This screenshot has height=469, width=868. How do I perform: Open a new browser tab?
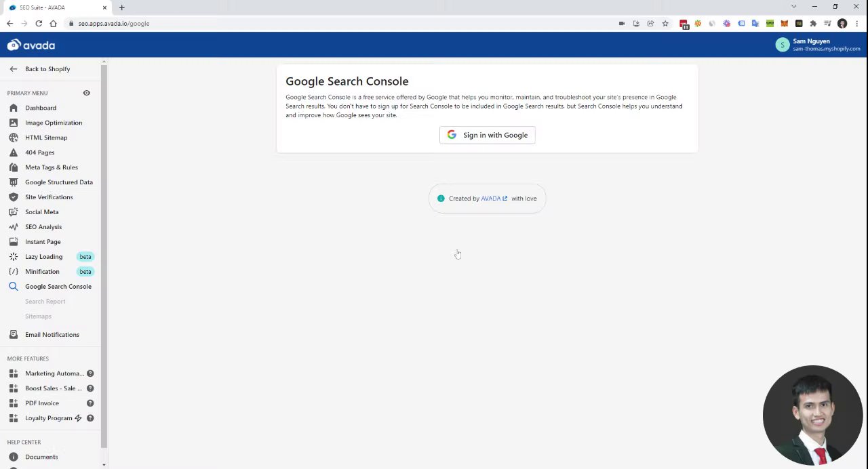pos(121,7)
